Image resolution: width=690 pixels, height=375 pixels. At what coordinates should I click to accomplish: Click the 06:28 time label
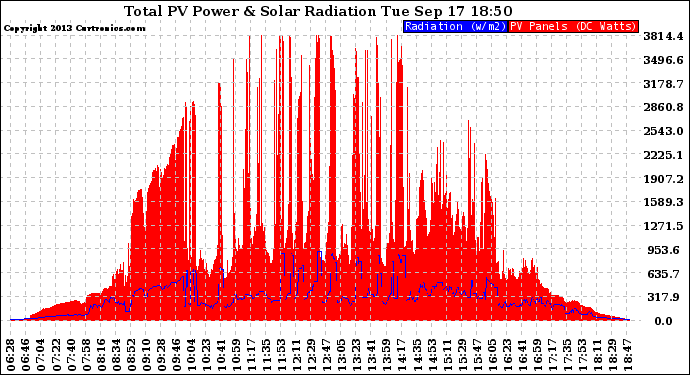coord(11,355)
